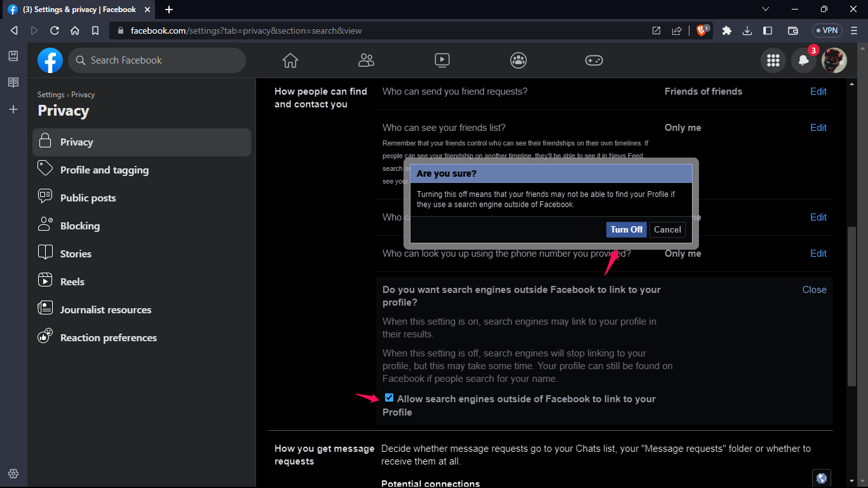Click the VPN button

pos(827,30)
